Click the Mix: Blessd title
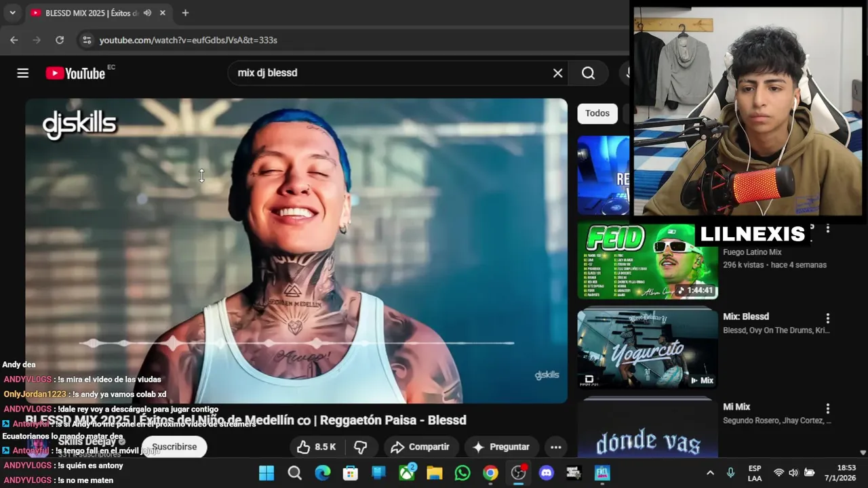 [x=746, y=317]
